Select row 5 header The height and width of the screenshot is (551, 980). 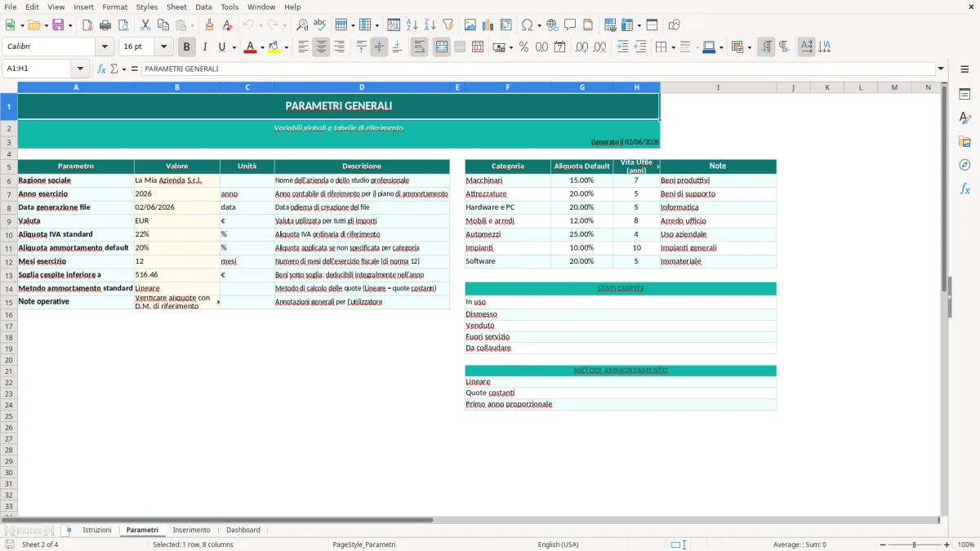pos(8,167)
